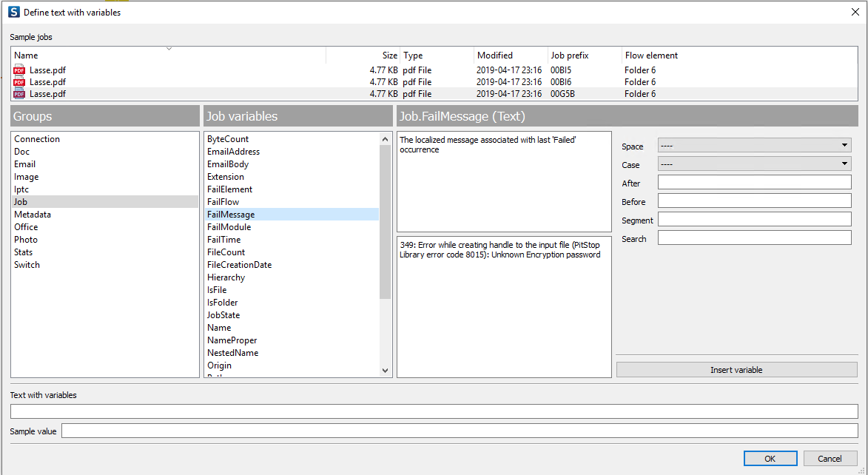The height and width of the screenshot is (475, 868).
Task: Click the Text with variables field
Action: [x=434, y=411]
